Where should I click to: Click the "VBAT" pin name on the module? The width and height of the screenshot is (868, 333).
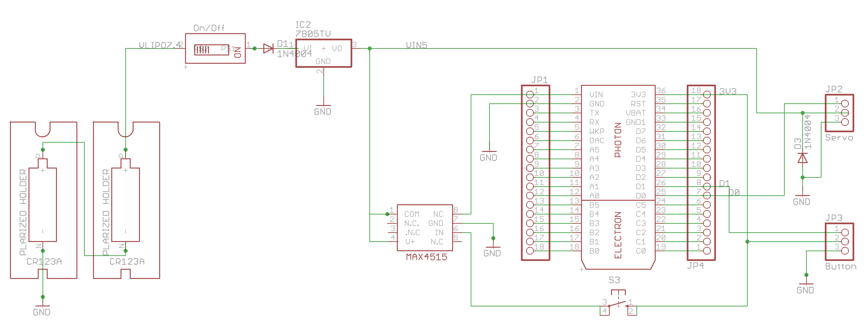[x=636, y=113]
